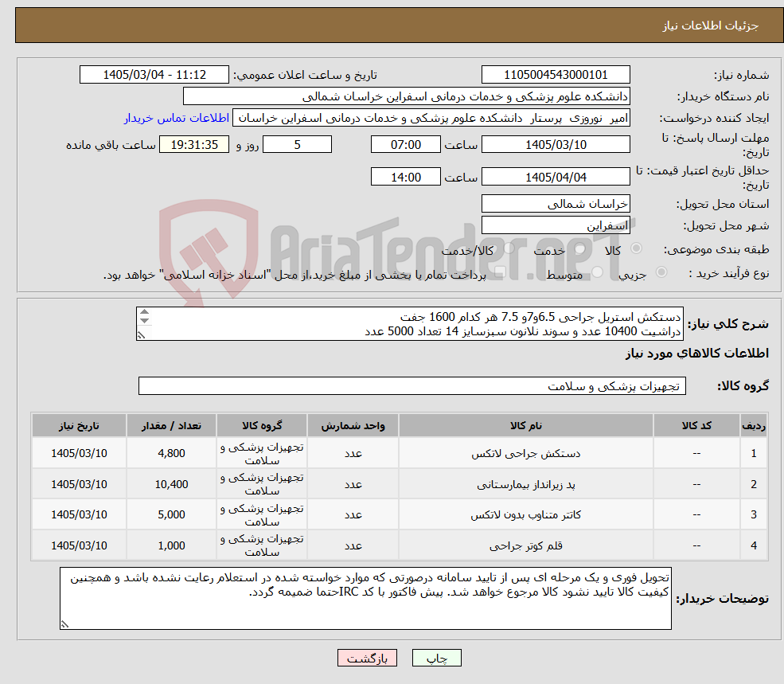This screenshot has width=784, height=684.
Task: Select the کالا radio button
Action: coord(636,248)
